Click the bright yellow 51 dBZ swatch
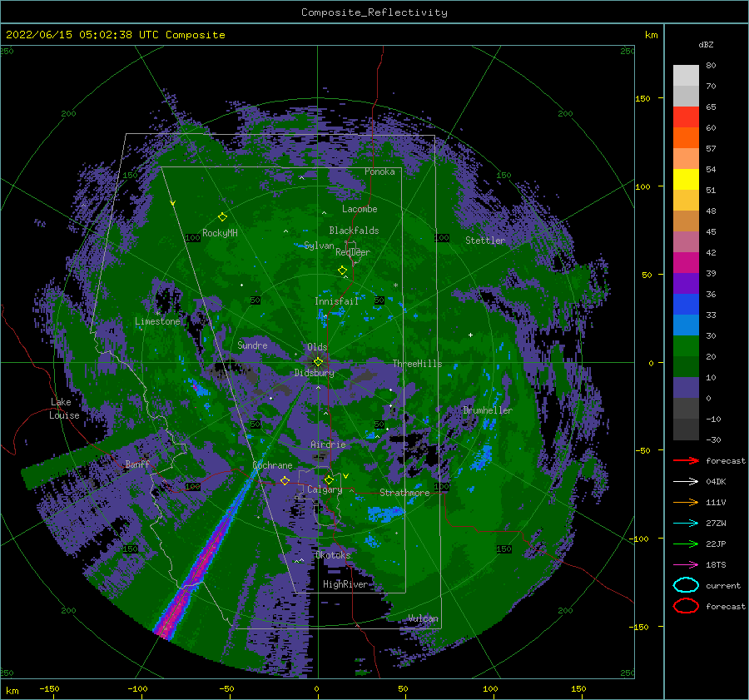 click(686, 180)
